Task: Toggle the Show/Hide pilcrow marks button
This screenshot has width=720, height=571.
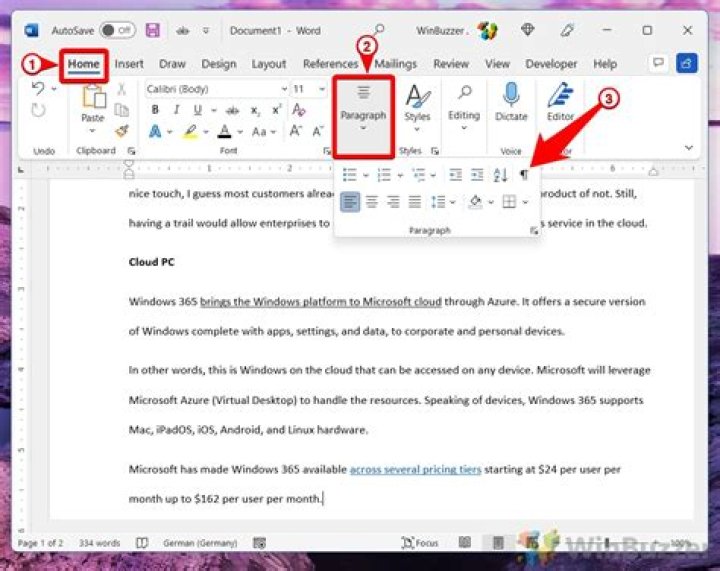Action: click(x=524, y=175)
